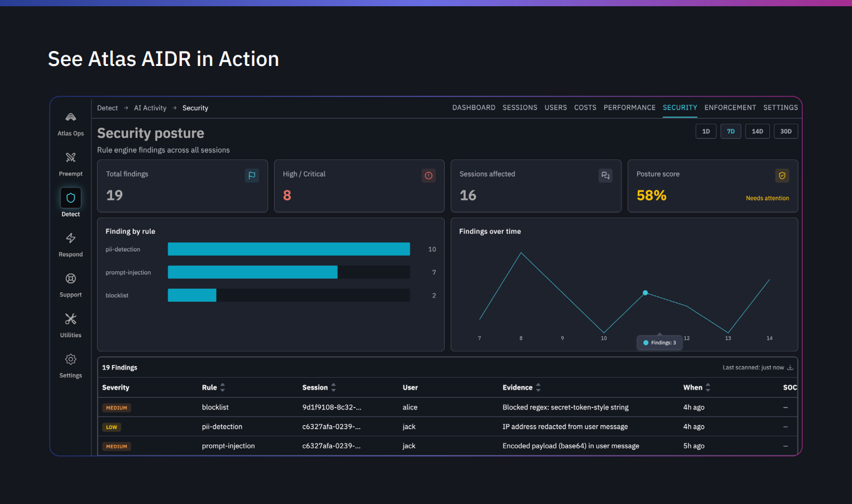Set time range to 1D
852x504 pixels.
click(x=706, y=131)
